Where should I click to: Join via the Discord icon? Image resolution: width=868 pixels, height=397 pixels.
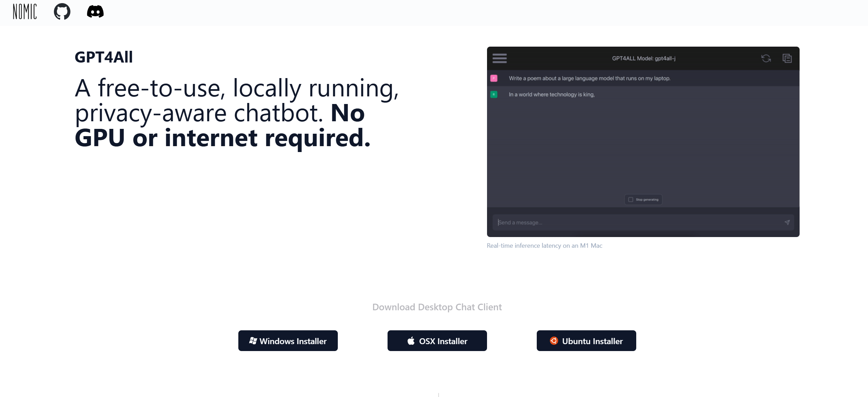[95, 12]
